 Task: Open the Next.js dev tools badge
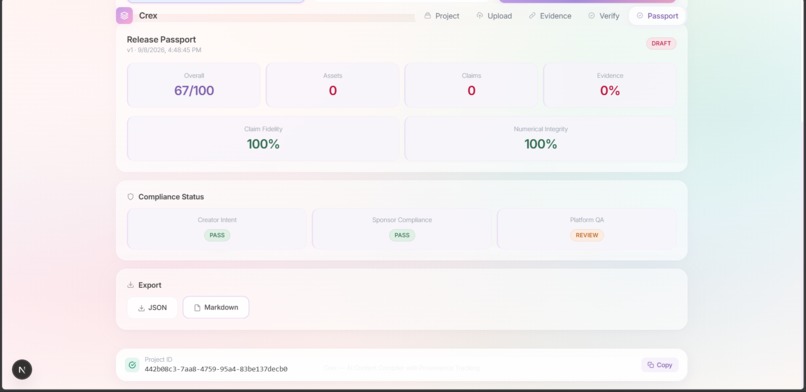tap(22, 369)
